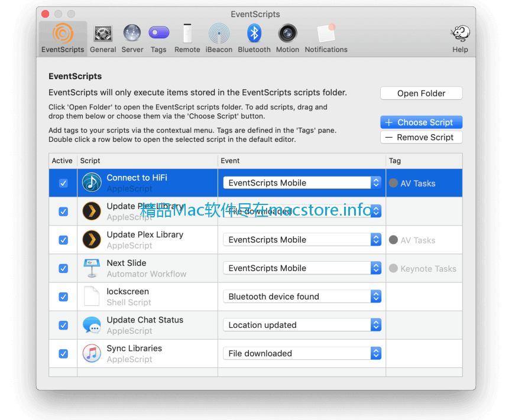The height and width of the screenshot is (420, 512).
Task: Click Plex icon of Update Plex Library AV Tasks row
Action: pos(92,239)
